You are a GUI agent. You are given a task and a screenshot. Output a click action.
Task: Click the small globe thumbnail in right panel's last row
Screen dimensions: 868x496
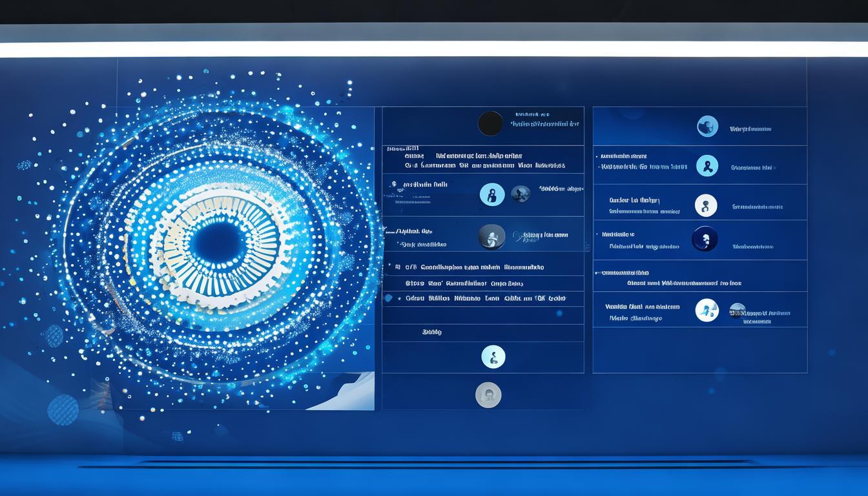coord(737,311)
